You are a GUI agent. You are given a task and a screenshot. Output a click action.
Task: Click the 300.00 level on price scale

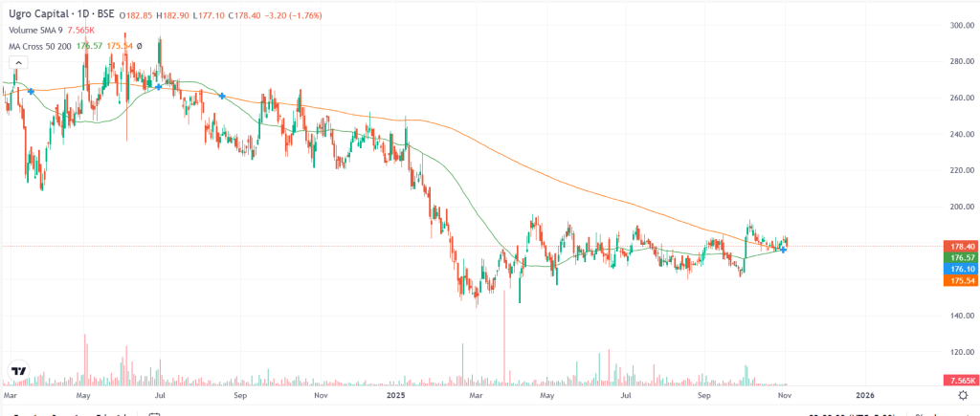tap(959, 25)
